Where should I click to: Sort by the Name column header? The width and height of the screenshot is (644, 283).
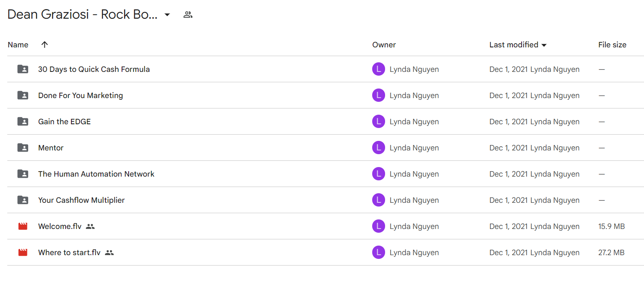pos(18,45)
